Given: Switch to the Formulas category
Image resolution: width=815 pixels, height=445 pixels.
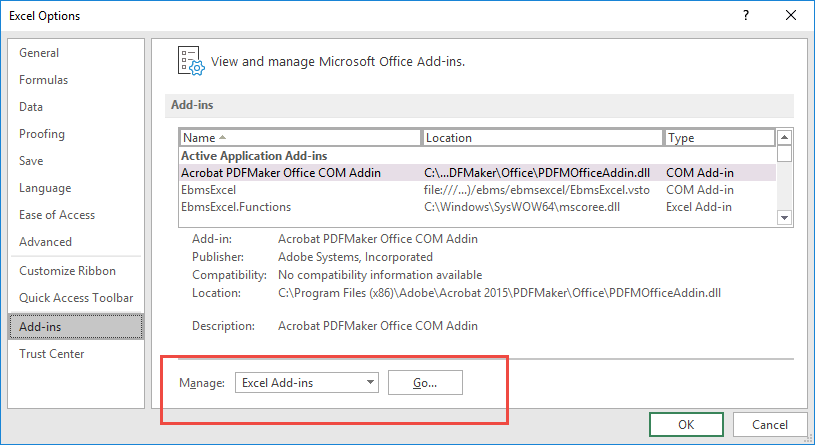Looking at the screenshot, I should [x=44, y=80].
